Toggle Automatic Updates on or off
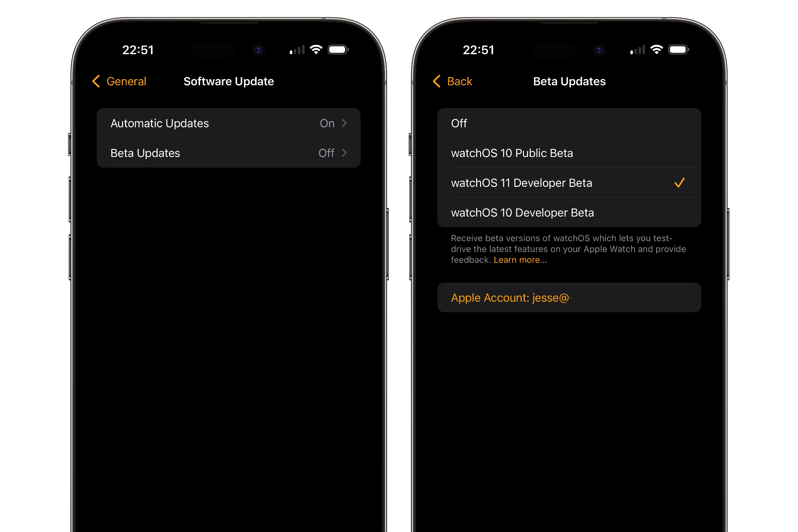Screen dimensions: 798x532 point(227,123)
